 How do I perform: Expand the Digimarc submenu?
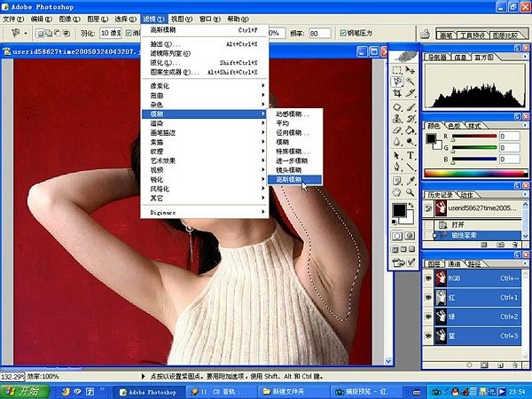tap(205, 213)
